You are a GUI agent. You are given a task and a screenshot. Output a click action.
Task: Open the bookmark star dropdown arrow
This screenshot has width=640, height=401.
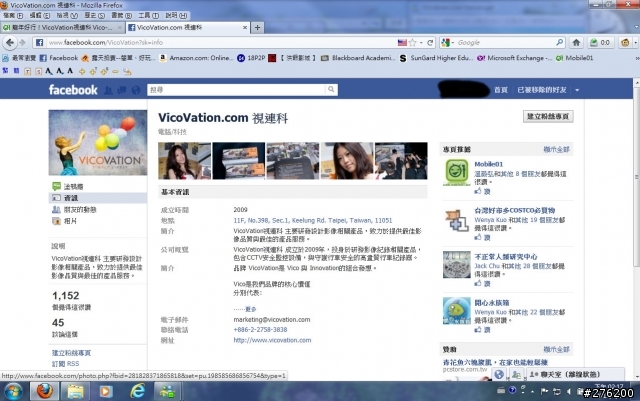point(421,42)
